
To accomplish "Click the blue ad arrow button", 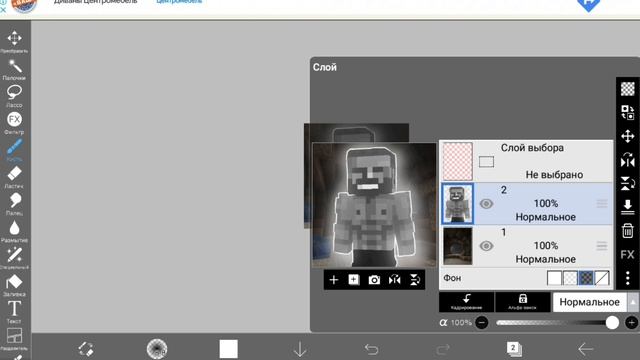I will click(x=589, y=5).
